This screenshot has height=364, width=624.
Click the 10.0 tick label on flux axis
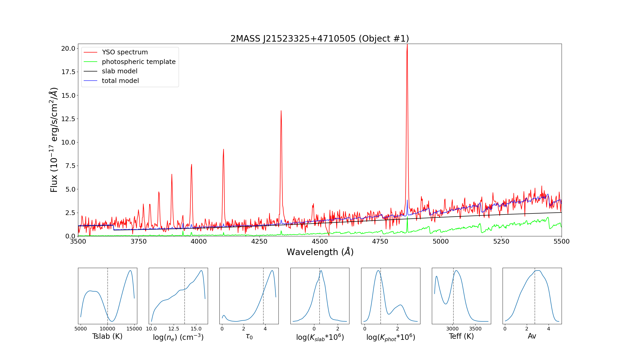(x=68, y=142)
